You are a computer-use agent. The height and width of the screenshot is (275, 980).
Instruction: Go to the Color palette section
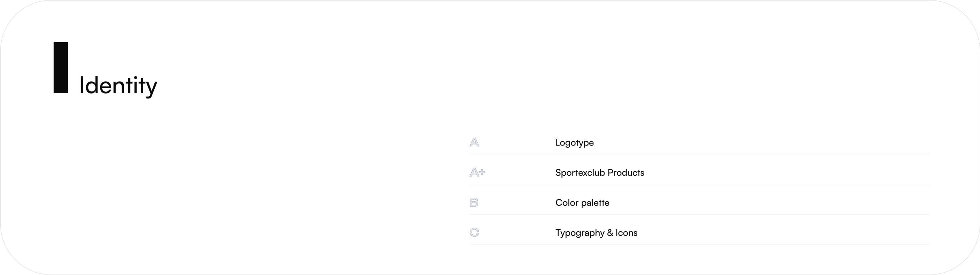pos(582,203)
